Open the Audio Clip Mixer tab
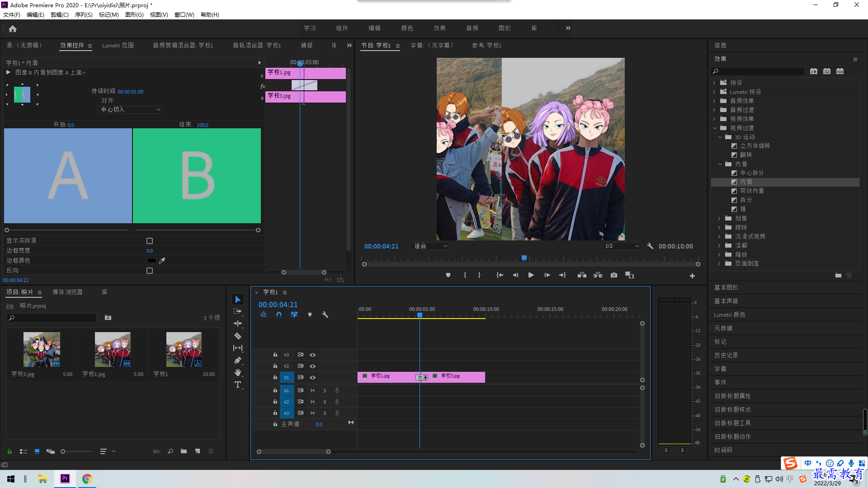Screen dimensions: 868x488 (183, 46)
